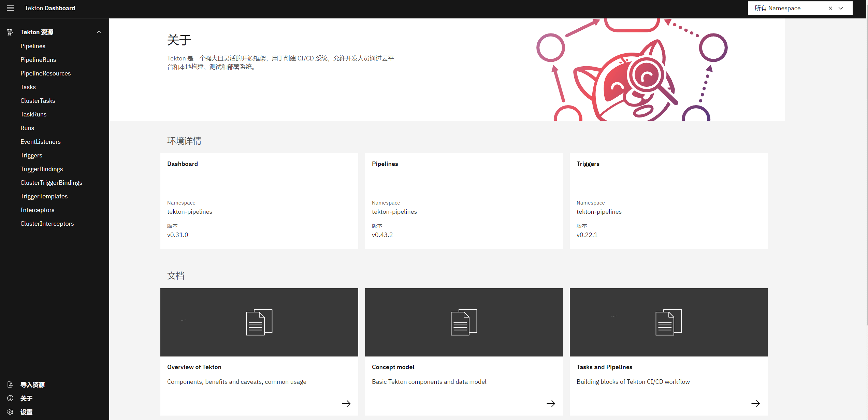The width and height of the screenshot is (868, 420).
Task: Expand the namespace selector chevron
Action: pos(841,8)
